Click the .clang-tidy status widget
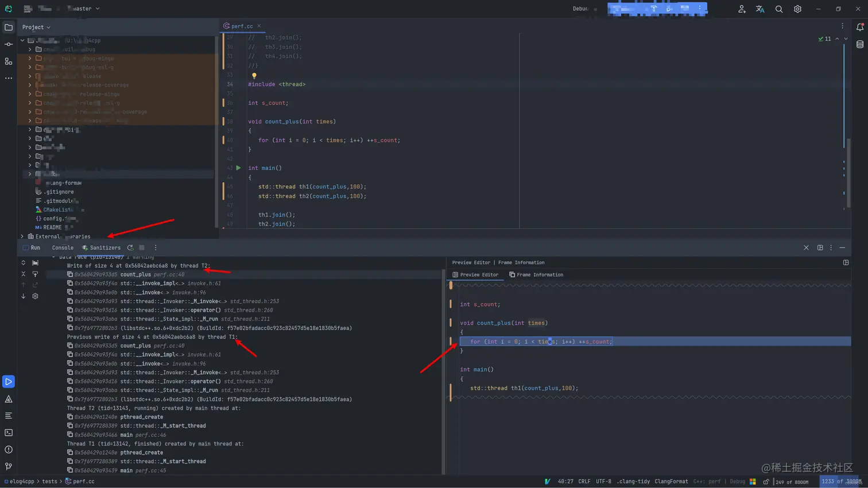Image resolution: width=868 pixels, height=488 pixels. (x=633, y=482)
